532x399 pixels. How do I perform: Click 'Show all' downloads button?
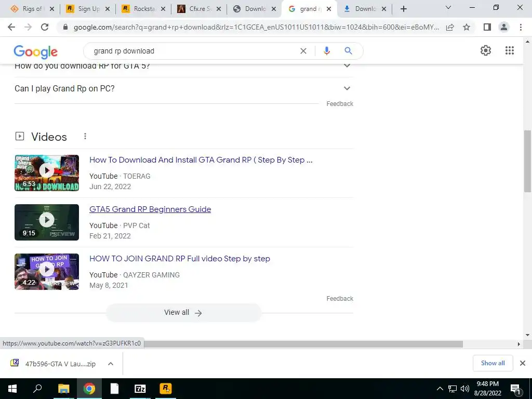pos(493,363)
